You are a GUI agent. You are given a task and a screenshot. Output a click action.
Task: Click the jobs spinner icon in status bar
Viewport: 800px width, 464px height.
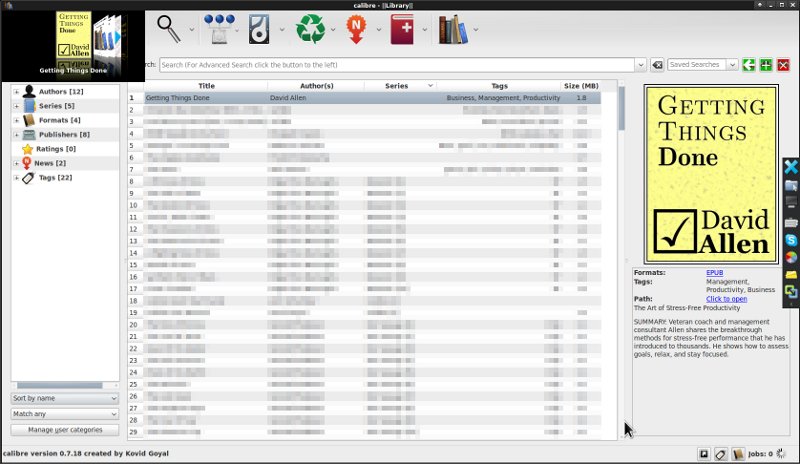click(x=781, y=453)
